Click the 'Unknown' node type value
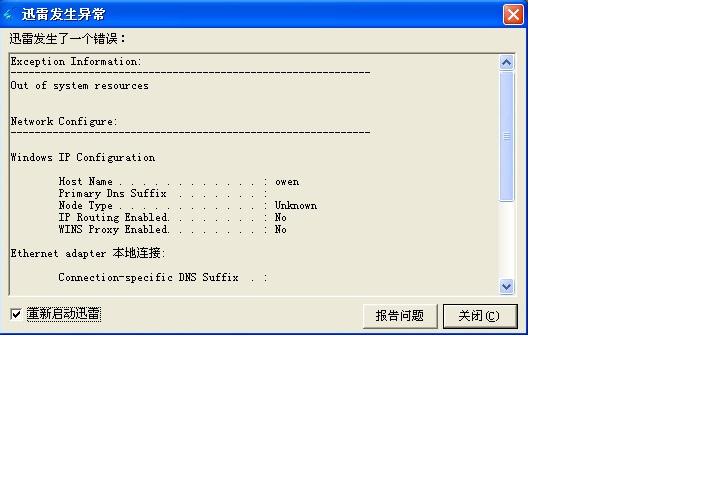The width and height of the screenshot is (704, 497). (x=296, y=206)
